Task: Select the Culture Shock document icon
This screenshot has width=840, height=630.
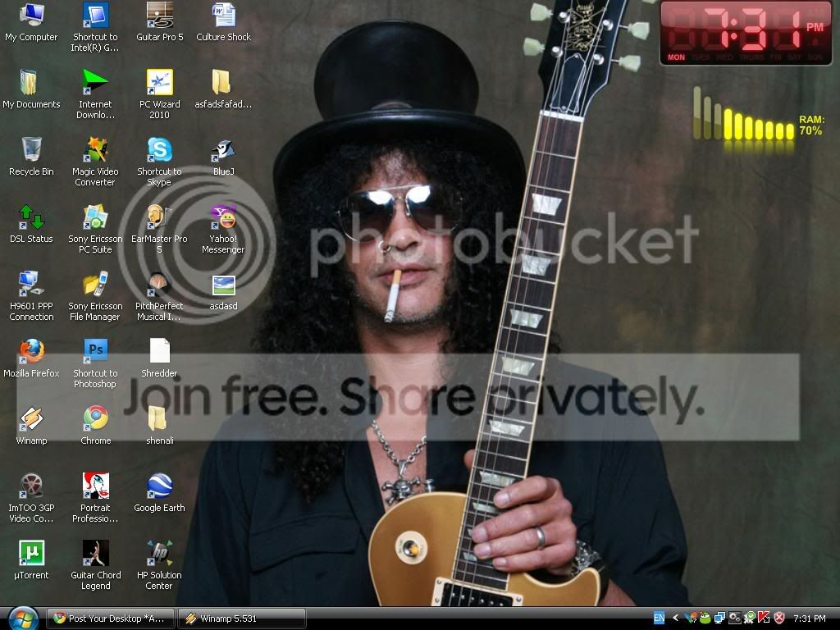Action: [x=223, y=22]
